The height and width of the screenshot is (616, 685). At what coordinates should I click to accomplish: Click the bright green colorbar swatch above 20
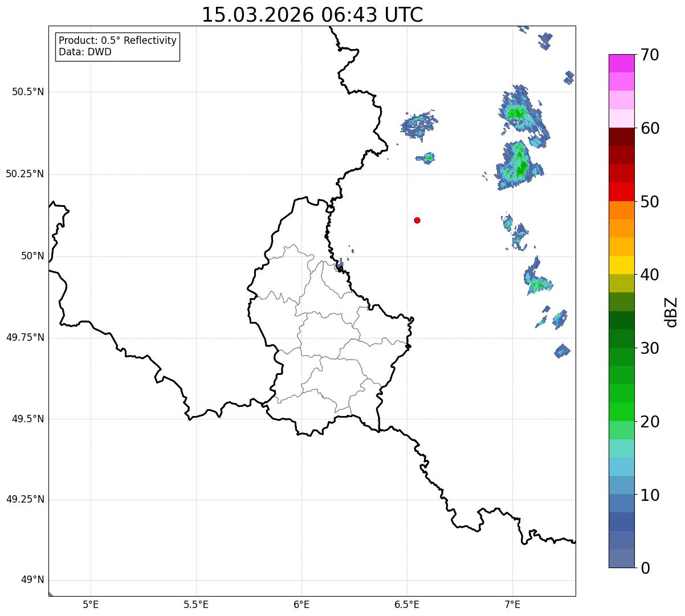pyautogui.click(x=621, y=412)
